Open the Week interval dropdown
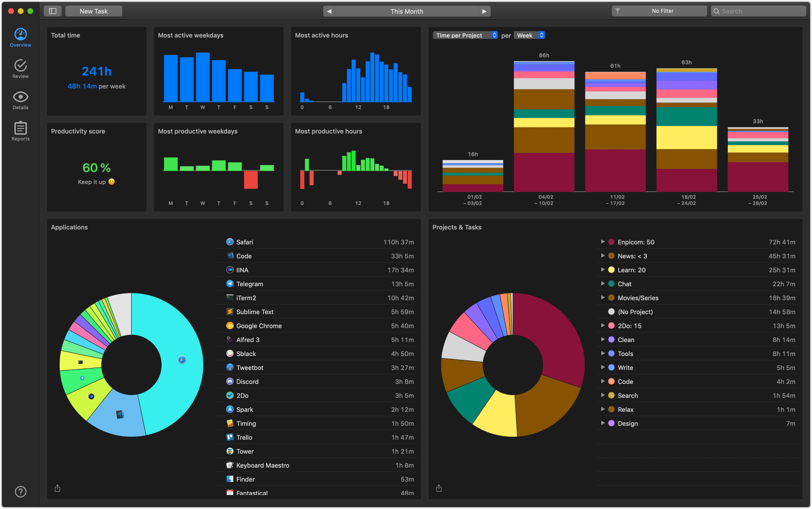 tap(529, 35)
